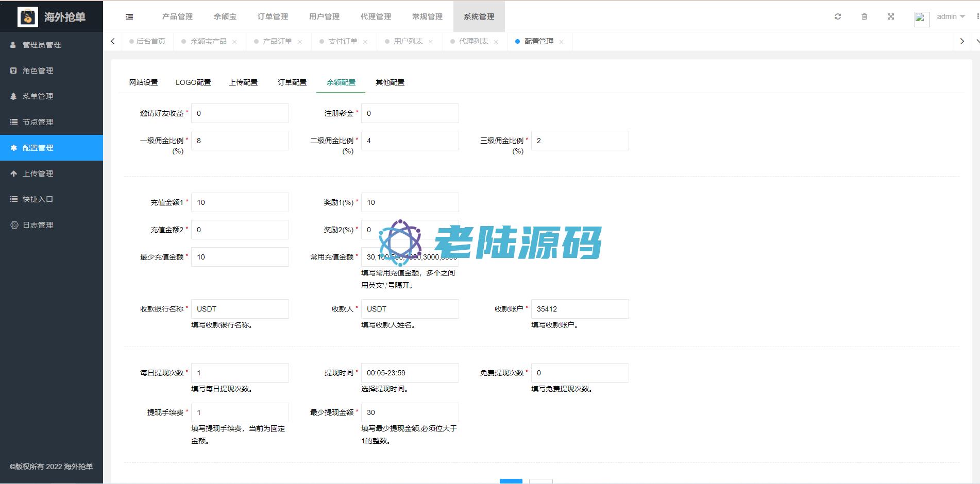Close the 余额宝产品 tab
Screen dimensions: 980x484
(234, 42)
